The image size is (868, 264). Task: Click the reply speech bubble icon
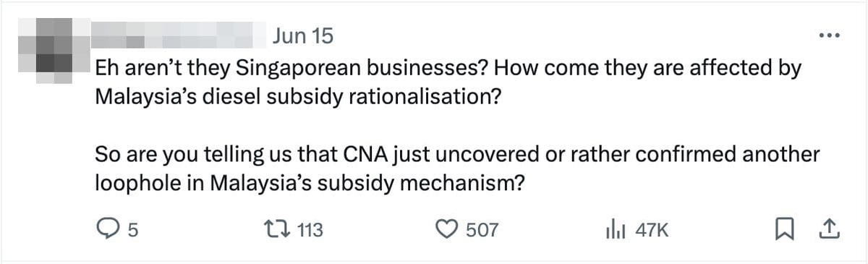(x=107, y=230)
